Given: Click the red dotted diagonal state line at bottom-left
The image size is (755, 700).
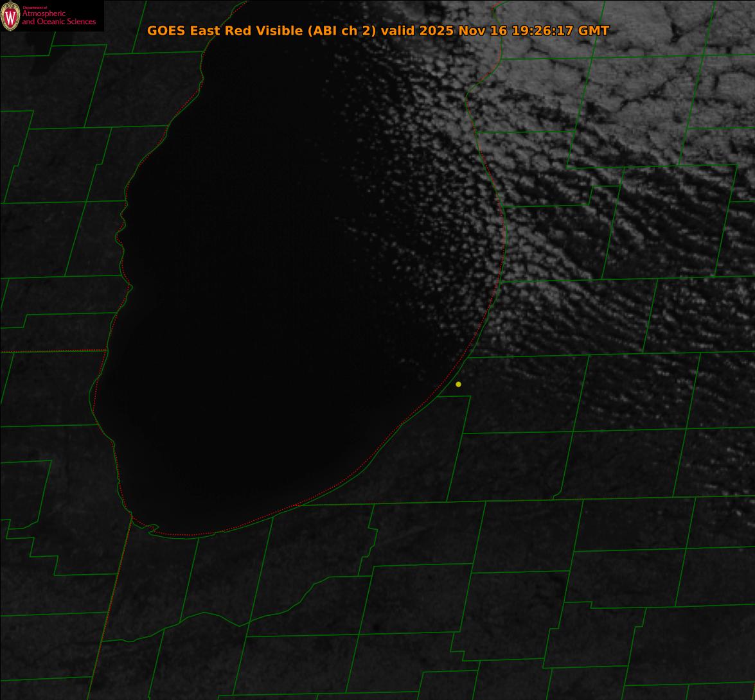Looking at the screenshot, I should [109, 610].
